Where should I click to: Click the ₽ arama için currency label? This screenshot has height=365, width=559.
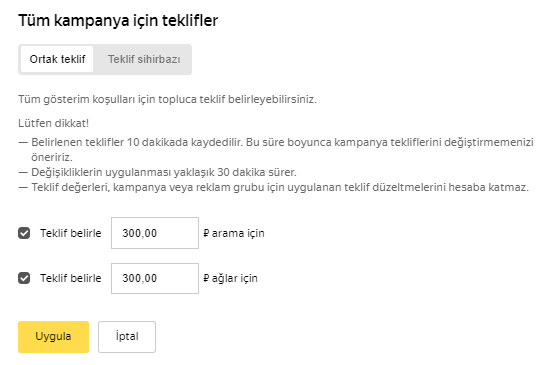[234, 233]
